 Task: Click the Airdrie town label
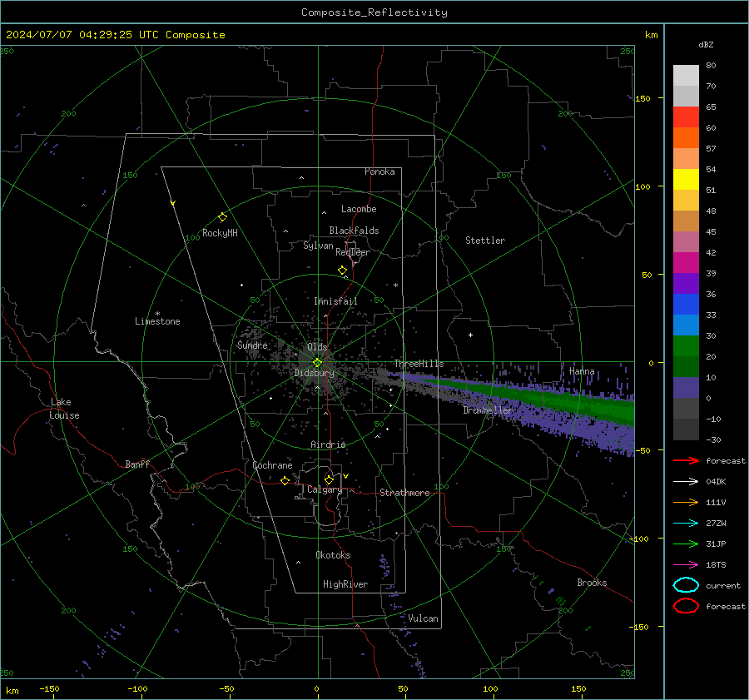(x=328, y=444)
